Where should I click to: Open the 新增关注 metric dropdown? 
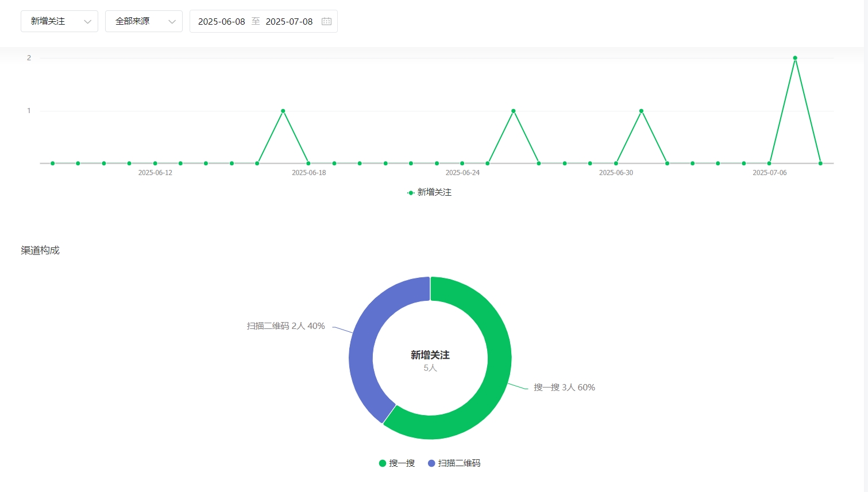click(59, 21)
